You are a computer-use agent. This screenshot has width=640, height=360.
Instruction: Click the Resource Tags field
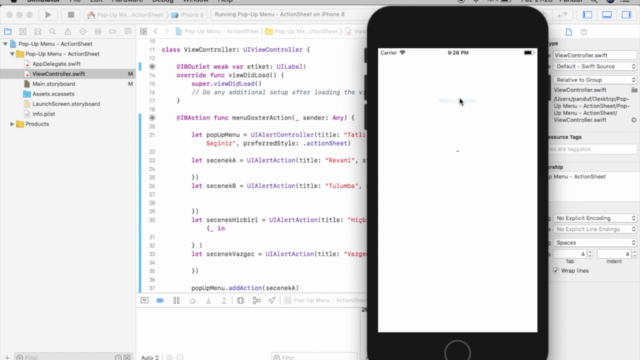(x=593, y=149)
